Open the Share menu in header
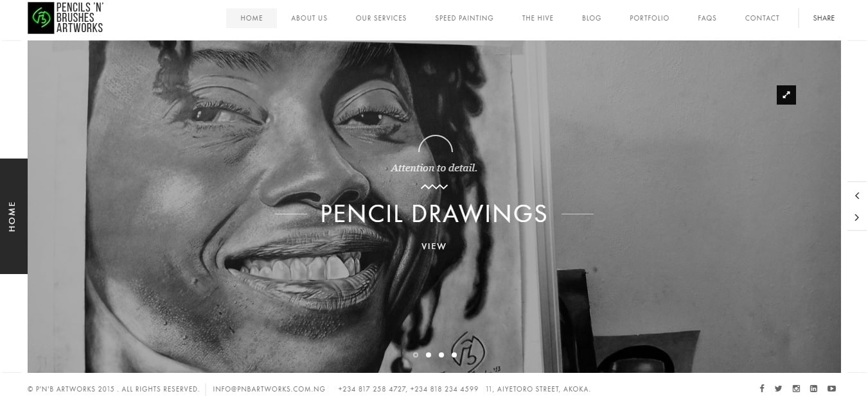 (x=824, y=18)
